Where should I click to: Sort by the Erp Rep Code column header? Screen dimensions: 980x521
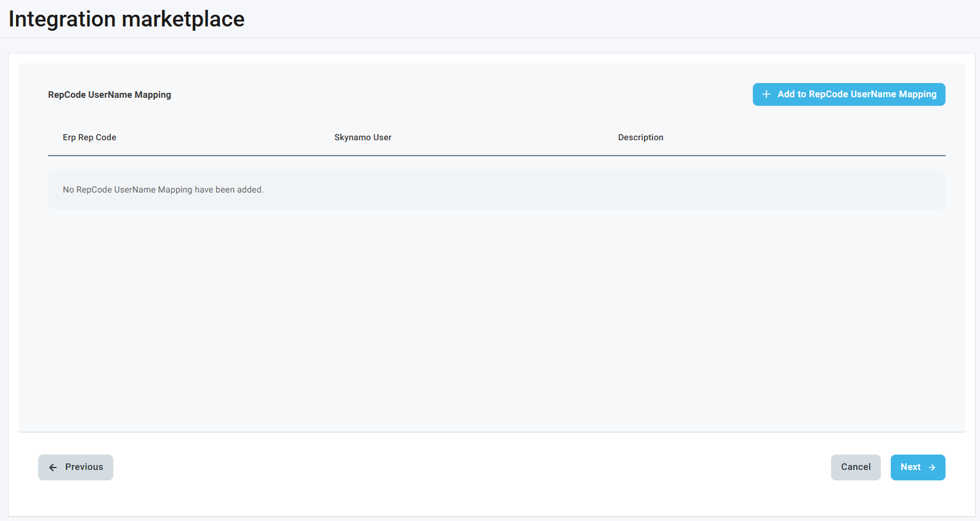pyautogui.click(x=89, y=137)
